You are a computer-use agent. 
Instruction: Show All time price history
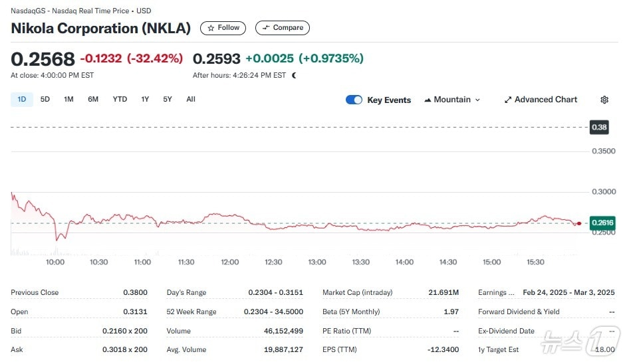tap(191, 100)
